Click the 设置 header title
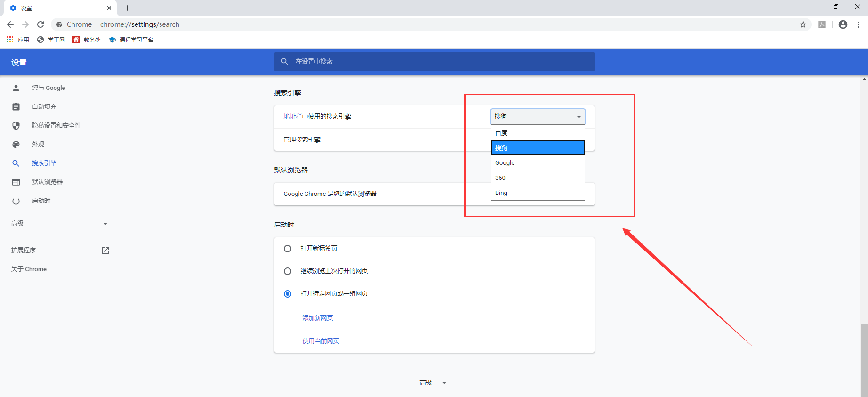868x397 pixels. [19, 63]
